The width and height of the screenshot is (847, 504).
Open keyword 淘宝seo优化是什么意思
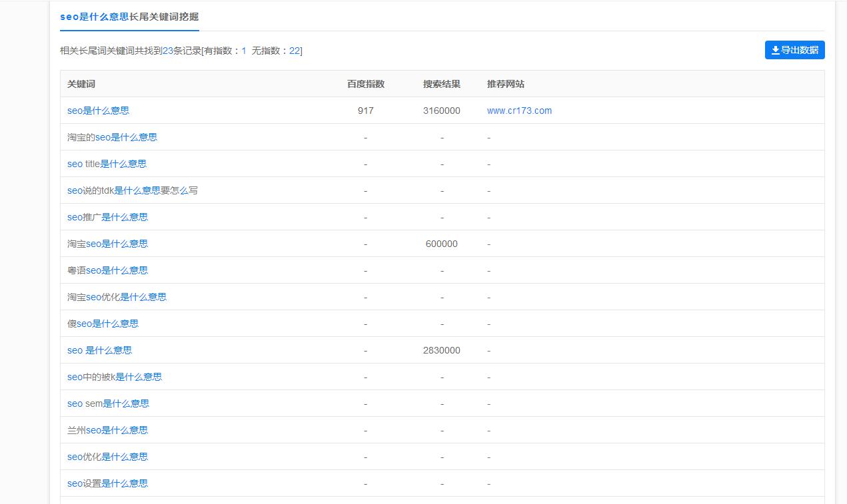[x=117, y=297]
